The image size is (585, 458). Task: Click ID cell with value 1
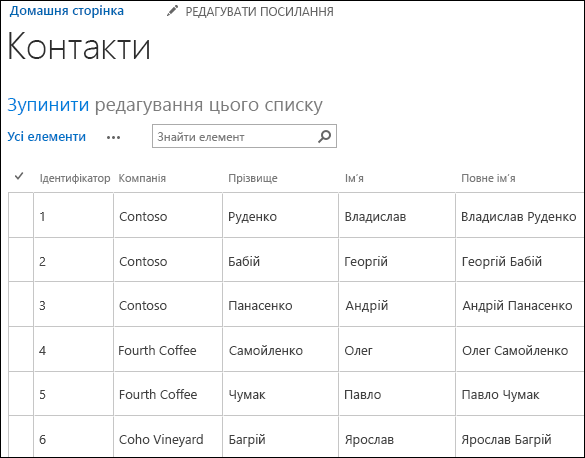point(73,215)
